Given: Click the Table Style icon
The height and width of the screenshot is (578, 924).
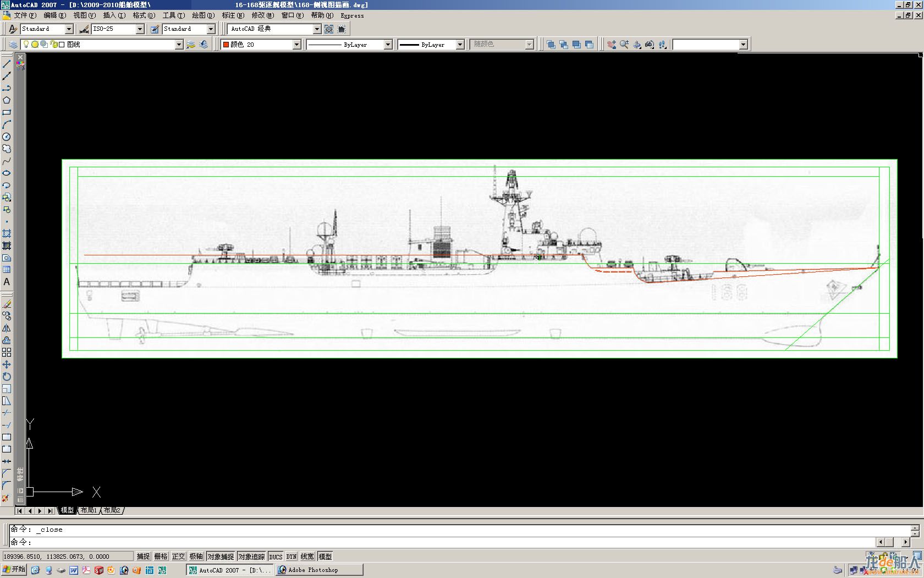Looking at the screenshot, I should (155, 29).
